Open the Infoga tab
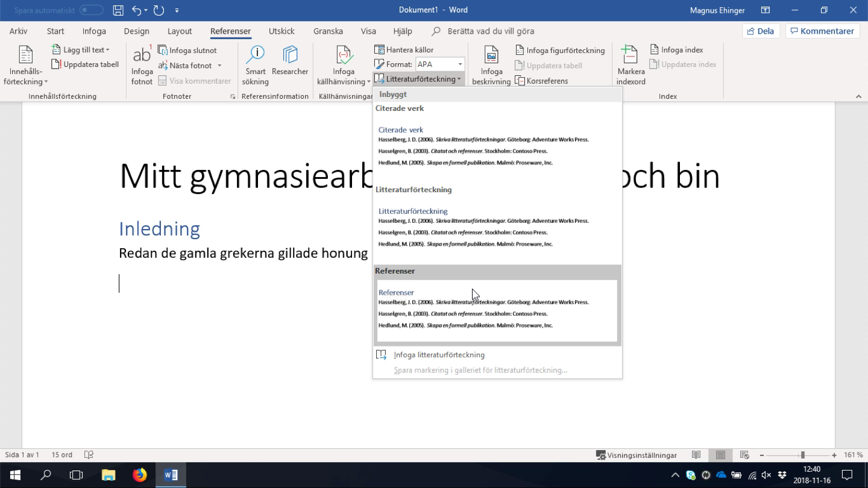 click(94, 31)
